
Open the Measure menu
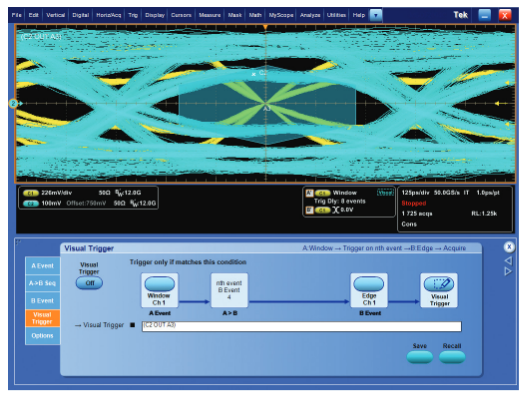pyautogui.click(x=210, y=15)
